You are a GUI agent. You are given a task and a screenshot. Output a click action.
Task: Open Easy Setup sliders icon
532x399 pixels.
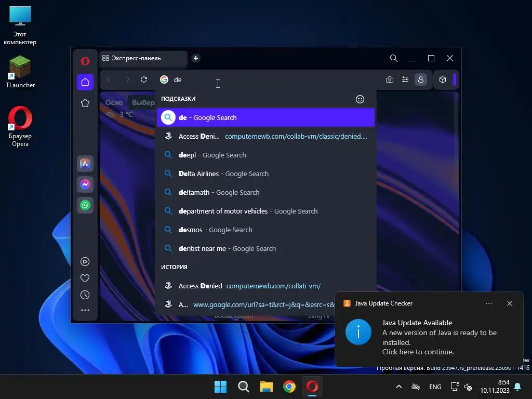(405, 79)
